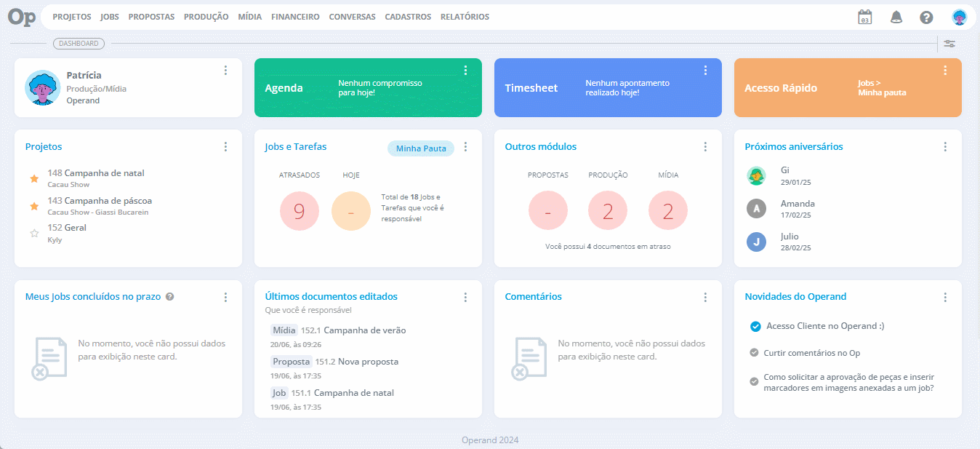Open project 152 Geral
980x449 pixels.
coord(67,228)
